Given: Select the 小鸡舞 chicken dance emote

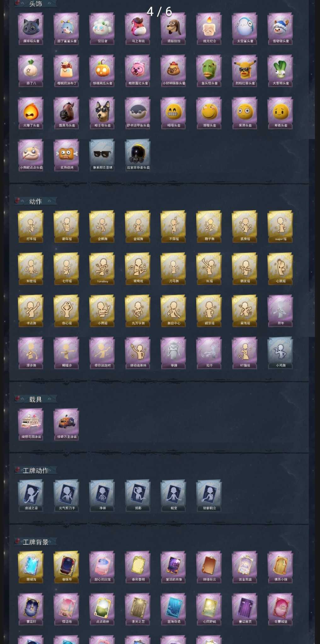Looking at the screenshot, I should tap(280, 353).
